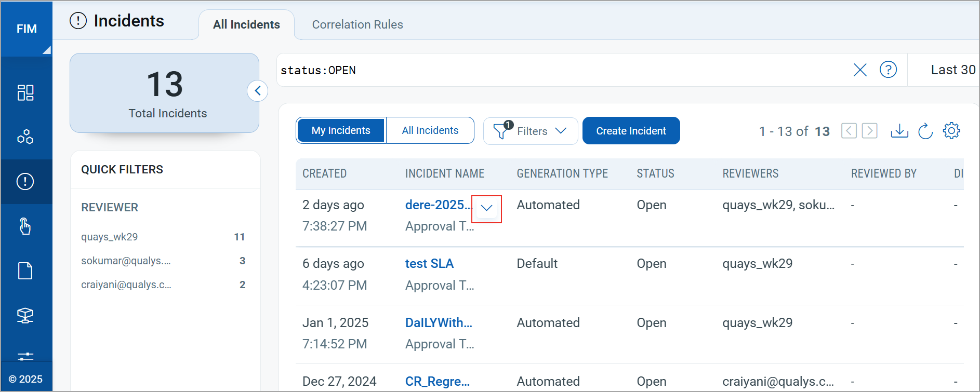Download the incidents list

(899, 131)
